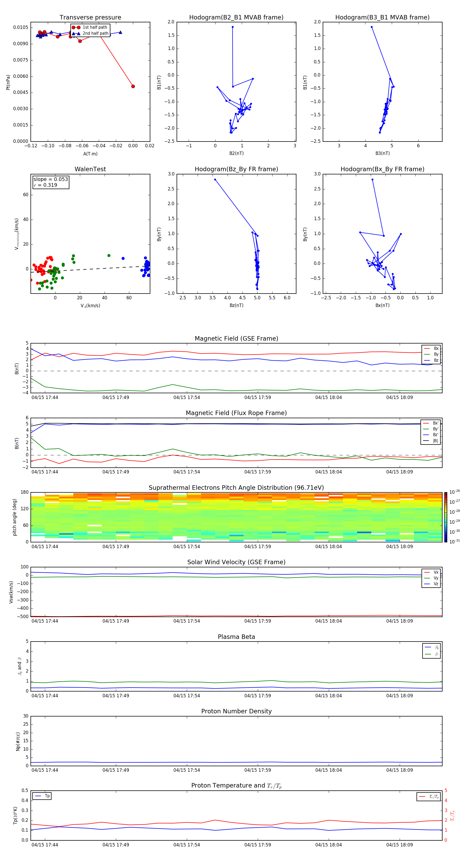This screenshot has width=473, height=868.
Task: Click the 'Np(#/cc)' axis label
Action: click(x=18, y=741)
